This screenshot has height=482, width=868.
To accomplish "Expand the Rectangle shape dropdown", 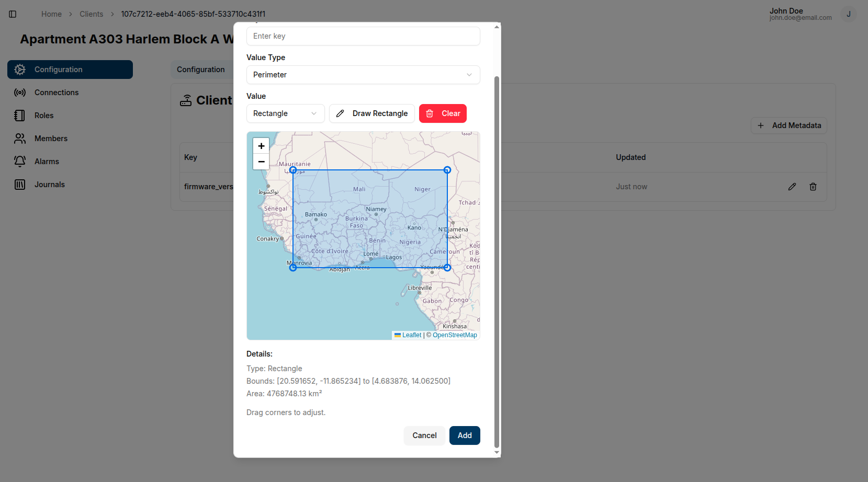I will coord(285,113).
